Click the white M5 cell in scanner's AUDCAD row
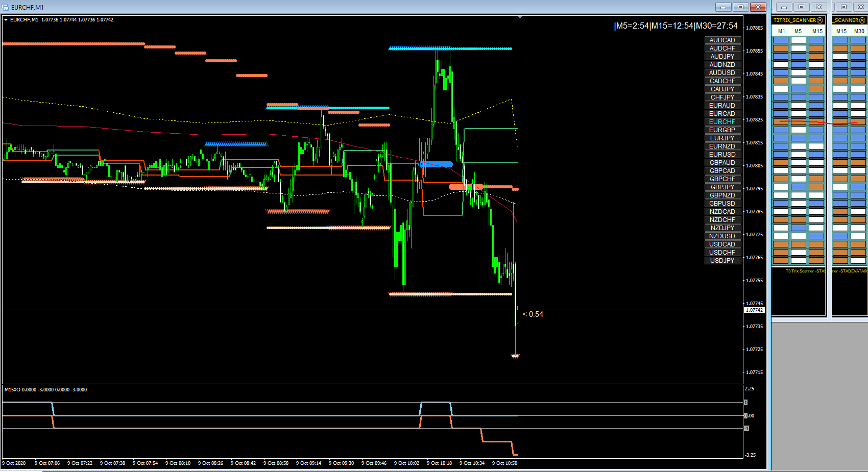This screenshot has width=868, height=472. coord(799,40)
